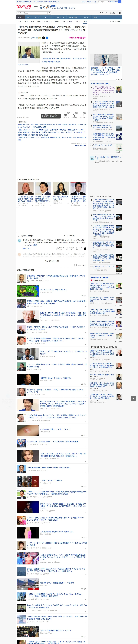
Task: Click the うーん reaction face icon
Action: coord(77,249)
